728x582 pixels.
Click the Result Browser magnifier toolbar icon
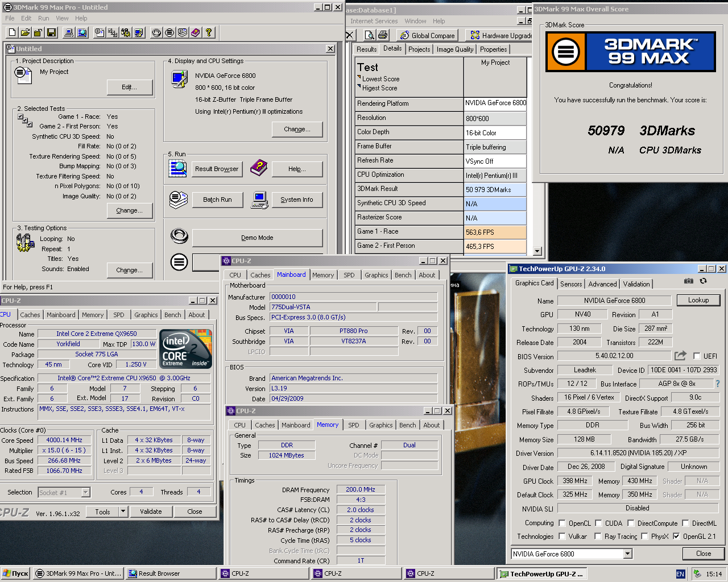click(82, 32)
